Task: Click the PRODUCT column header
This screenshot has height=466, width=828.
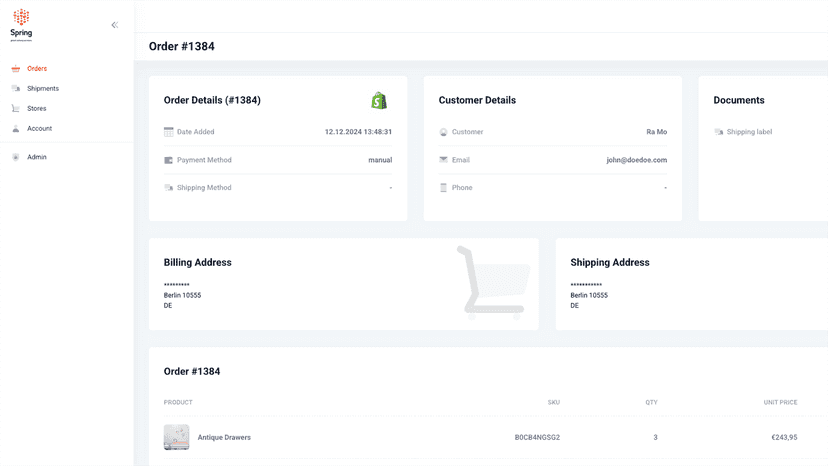Action: click(x=178, y=403)
